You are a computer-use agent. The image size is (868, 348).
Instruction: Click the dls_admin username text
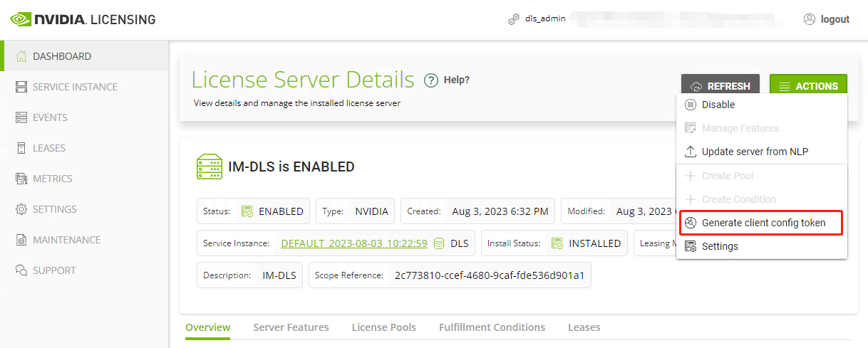(545, 19)
